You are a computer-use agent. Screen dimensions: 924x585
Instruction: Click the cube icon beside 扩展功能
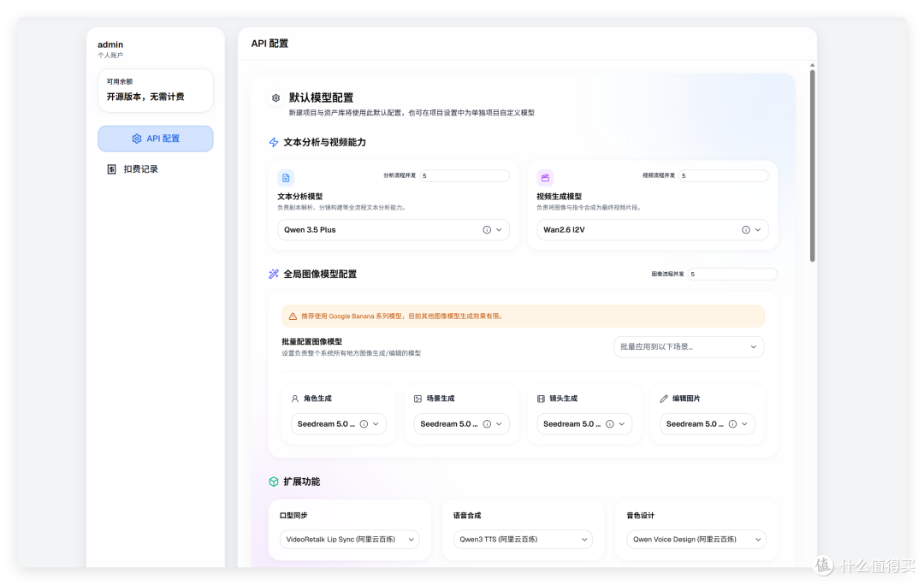(274, 482)
